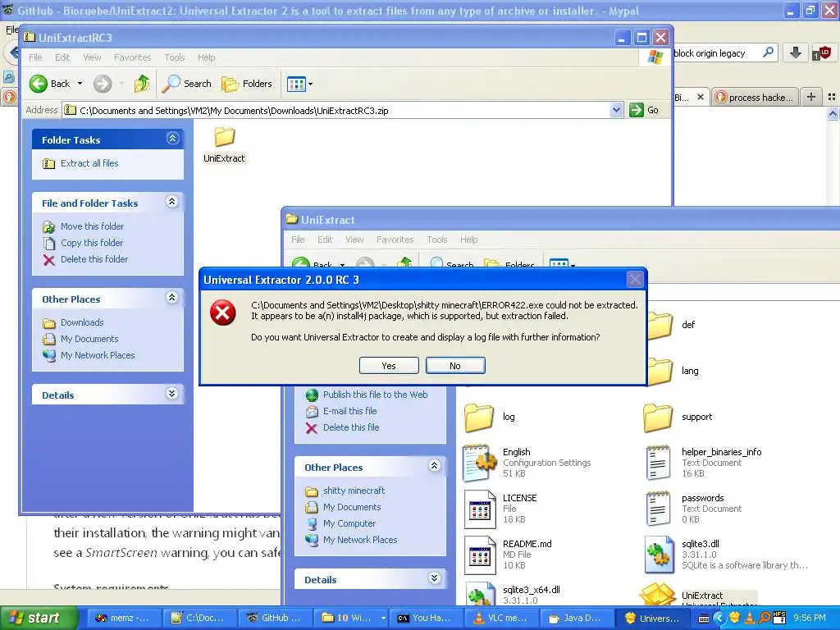Collapse File and Folder Tasks panel
Screen dimensions: 840x630
coord(172,202)
